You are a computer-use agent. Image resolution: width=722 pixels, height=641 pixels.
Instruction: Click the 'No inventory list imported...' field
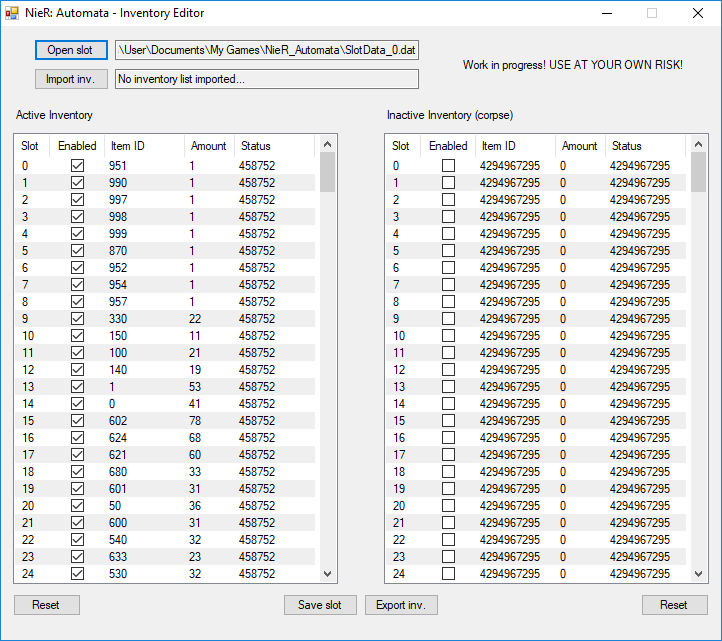pyautogui.click(x=267, y=79)
